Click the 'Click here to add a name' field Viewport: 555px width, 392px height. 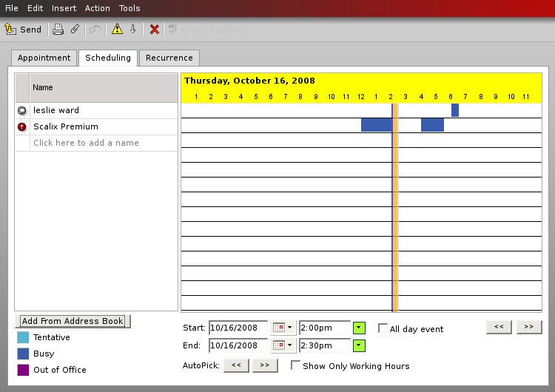click(86, 143)
